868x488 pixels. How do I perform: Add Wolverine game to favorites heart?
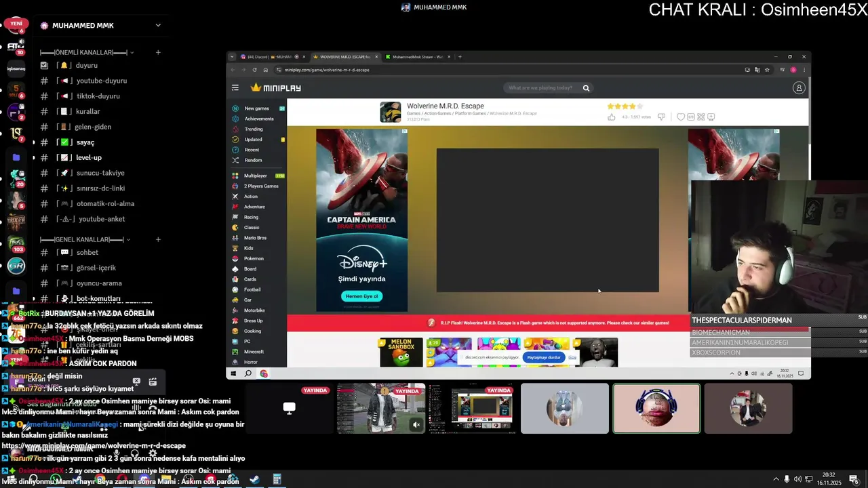point(681,117)
